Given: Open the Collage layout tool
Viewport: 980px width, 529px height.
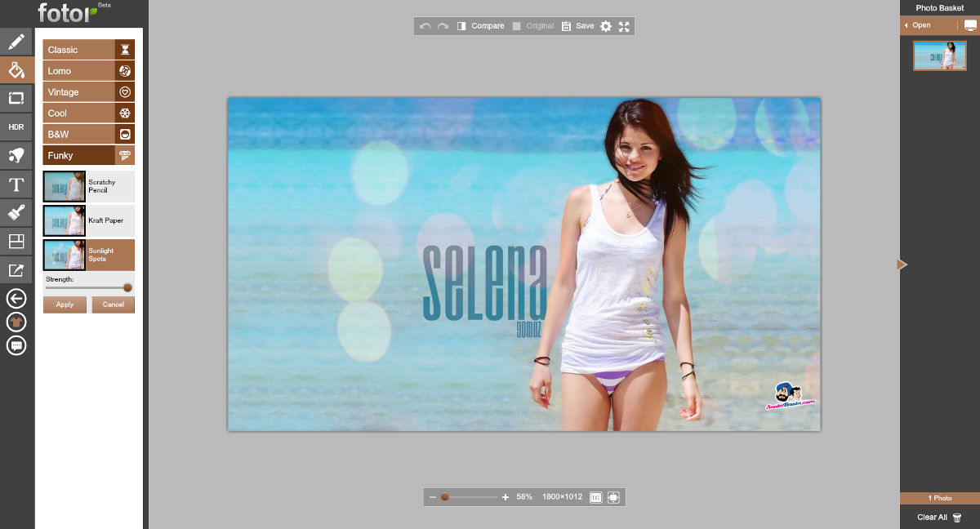Looking at the screenshot, I should [16, 242].
